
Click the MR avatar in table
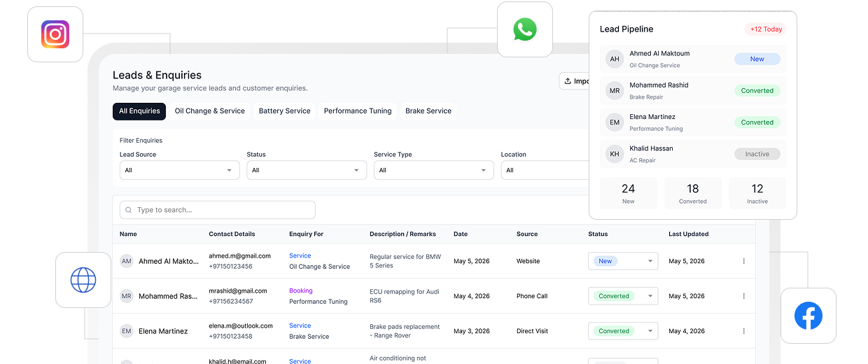[127, 296]
